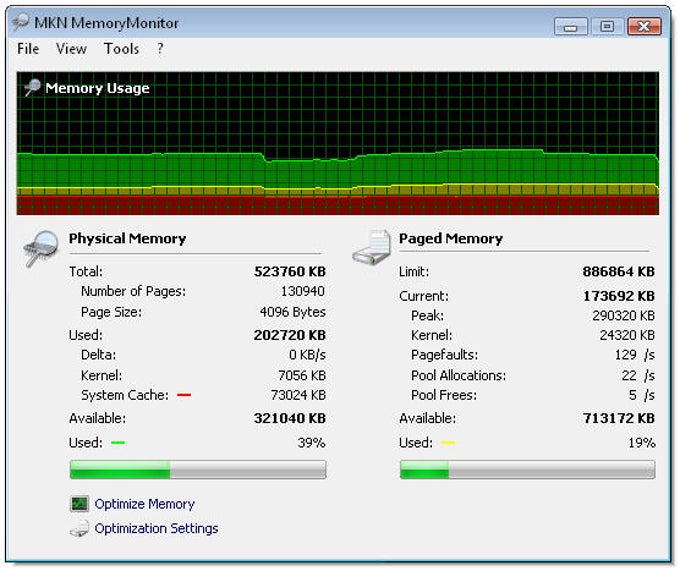This screenshot has height=571, width=680.
Task: Click the System Cache value 73024 KB
Action: click(x=298, y=395)
